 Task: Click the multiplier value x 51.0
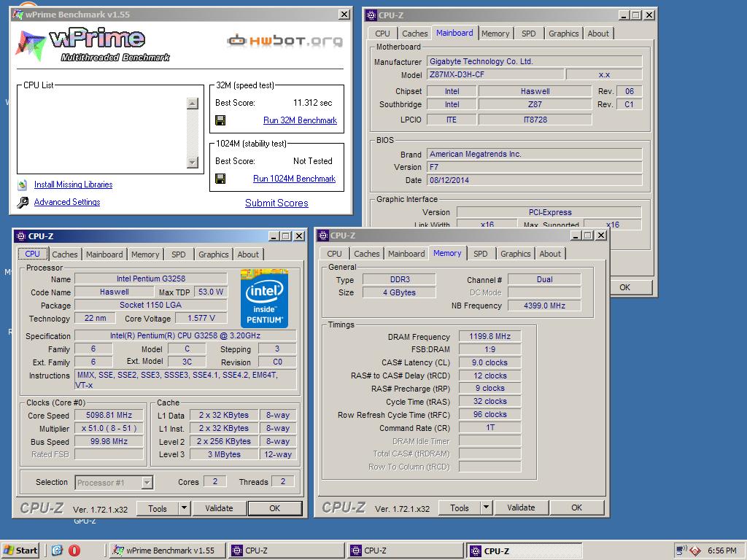(x=109, y=429)
